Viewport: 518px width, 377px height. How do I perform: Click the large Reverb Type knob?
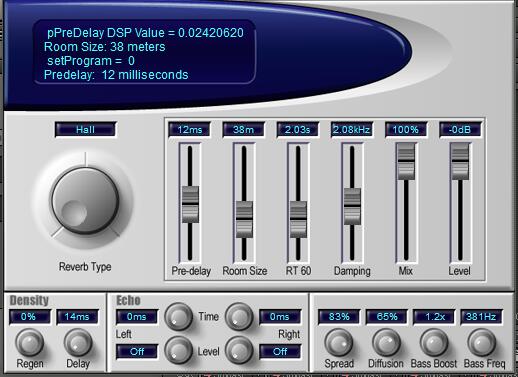click(85, 200)
